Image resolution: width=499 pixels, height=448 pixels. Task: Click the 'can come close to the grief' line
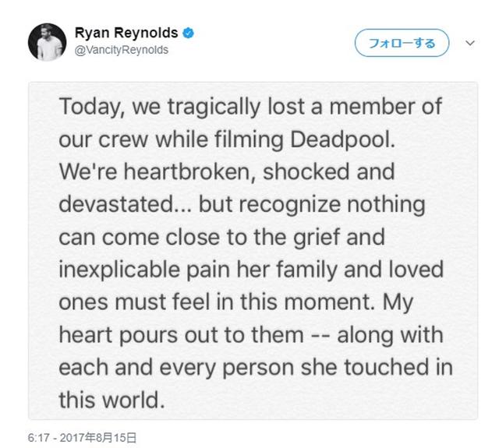click(221, 238)
